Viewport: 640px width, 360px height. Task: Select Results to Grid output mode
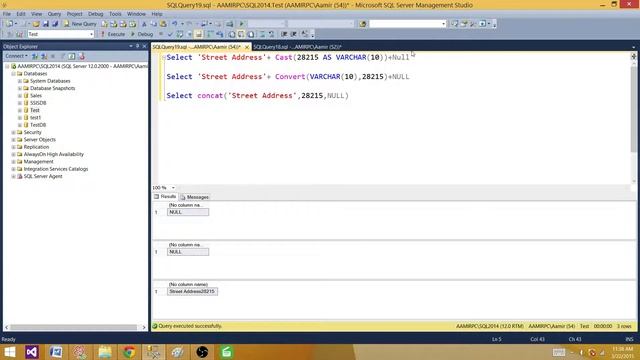(x=241, y=34)
